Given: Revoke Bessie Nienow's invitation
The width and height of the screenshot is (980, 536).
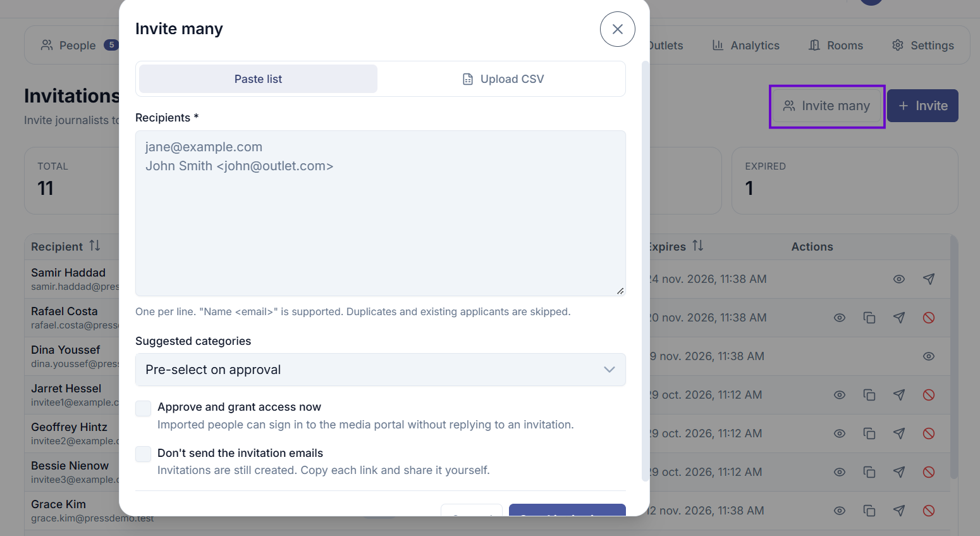Looking at the screenshot, I should [x=929, y=472].
